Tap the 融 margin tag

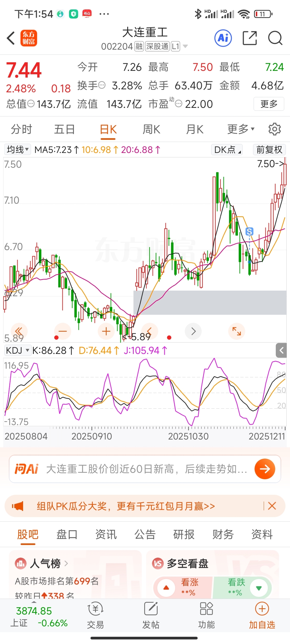coord(139,46)
